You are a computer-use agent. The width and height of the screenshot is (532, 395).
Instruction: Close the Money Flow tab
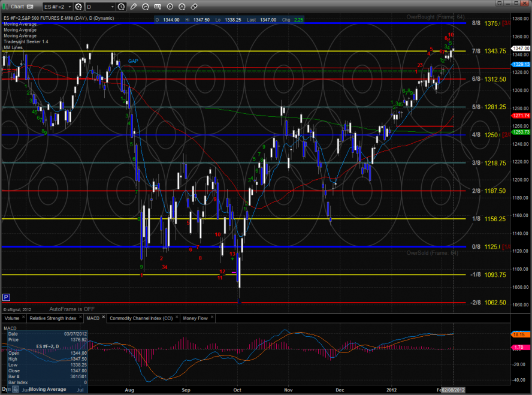point(212,317)
